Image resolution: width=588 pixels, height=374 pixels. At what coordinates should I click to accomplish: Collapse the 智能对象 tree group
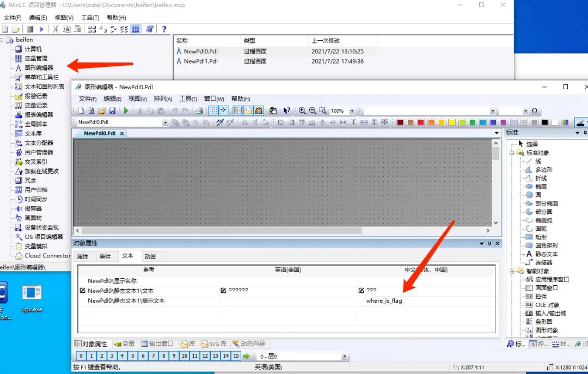coord(512,271)
